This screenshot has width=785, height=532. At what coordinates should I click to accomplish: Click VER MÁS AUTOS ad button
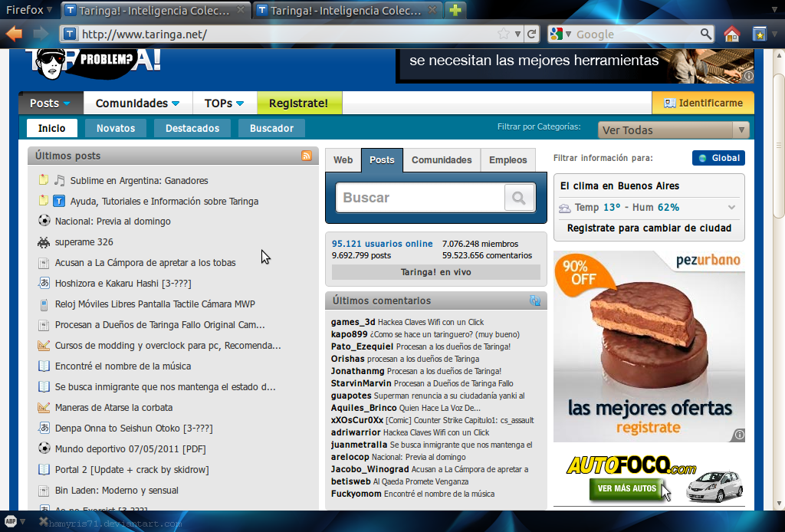click(x=626, y=488)
